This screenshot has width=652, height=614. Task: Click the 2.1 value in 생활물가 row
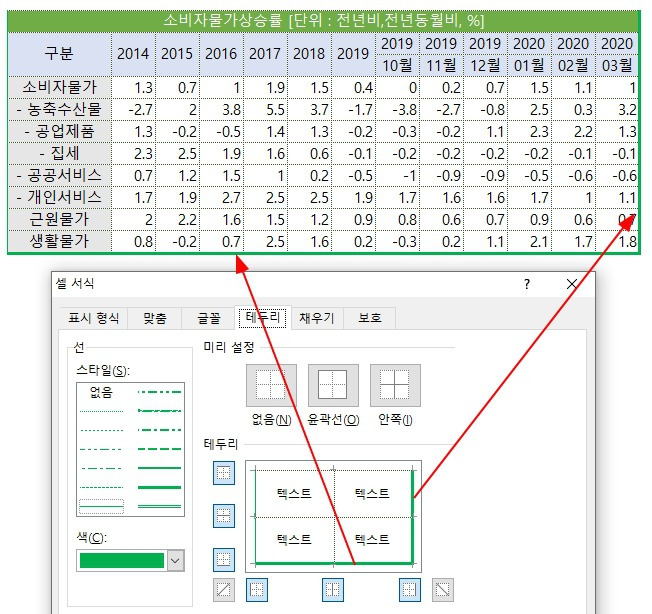[x=530, y=241]
